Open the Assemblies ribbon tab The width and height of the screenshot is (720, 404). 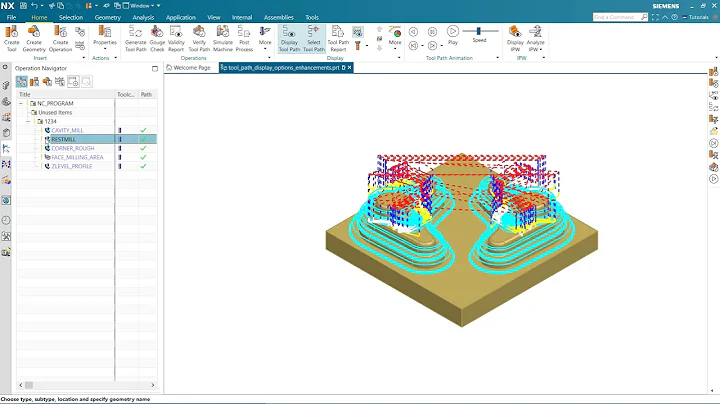[x=278, y=17]
